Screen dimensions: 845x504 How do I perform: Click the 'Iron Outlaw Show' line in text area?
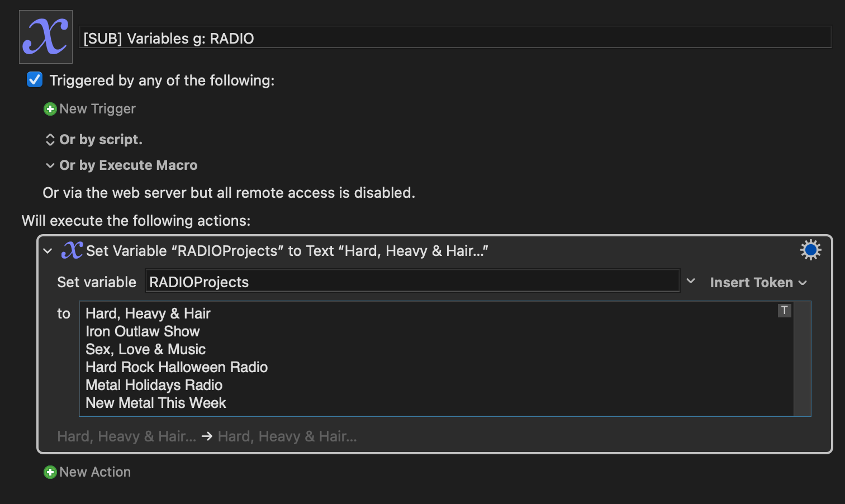point(143,331)
